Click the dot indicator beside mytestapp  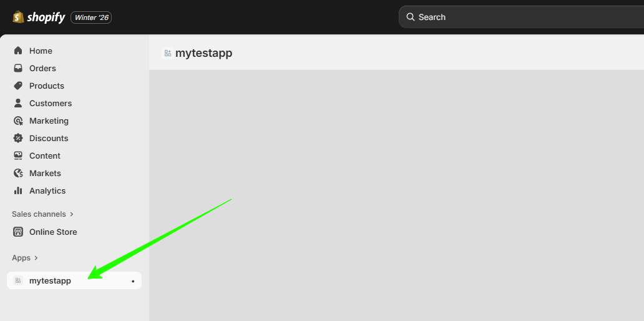pos(133,282)
